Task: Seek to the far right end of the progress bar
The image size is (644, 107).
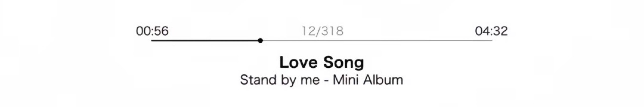Action: (x=491, y=40)
